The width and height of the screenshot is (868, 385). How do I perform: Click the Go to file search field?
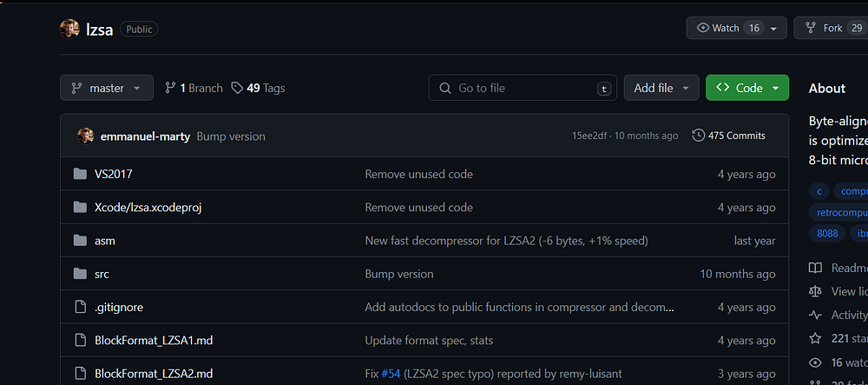coord(523,88)
